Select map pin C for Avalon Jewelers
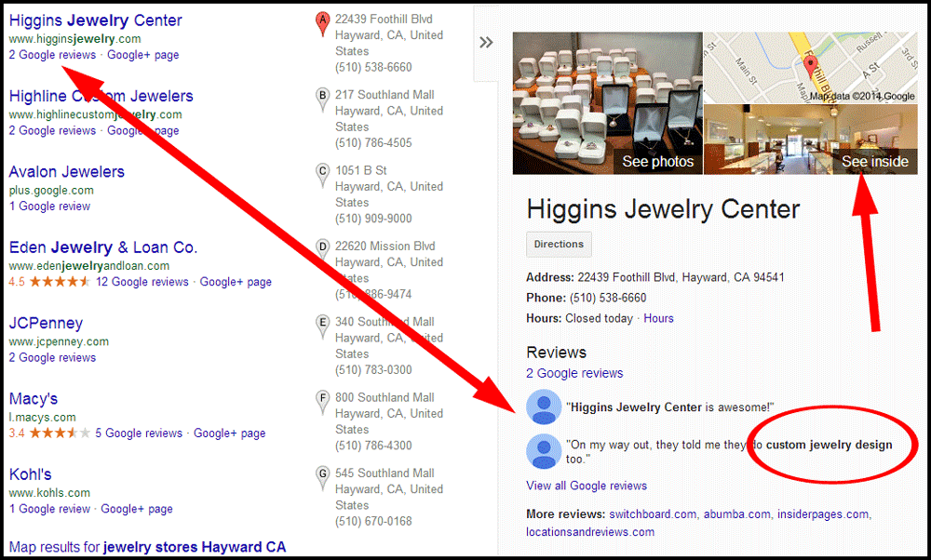Screen dimensions: 931x560 [322, 175]
